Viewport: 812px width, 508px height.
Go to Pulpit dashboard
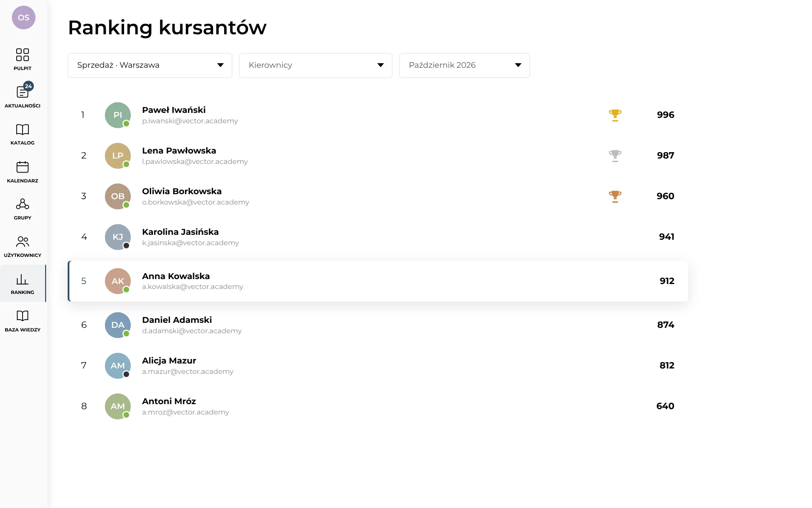pos(23,60)
